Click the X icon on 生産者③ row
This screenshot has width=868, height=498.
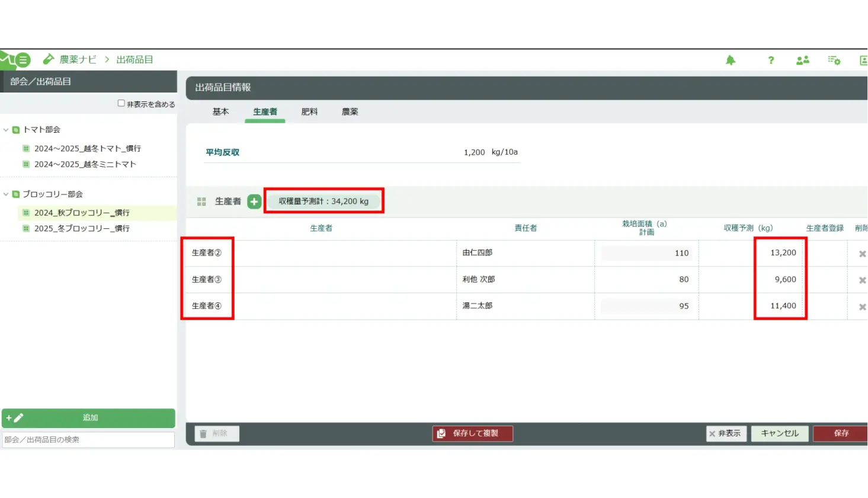pyautogui.click(x=862, y=280)
